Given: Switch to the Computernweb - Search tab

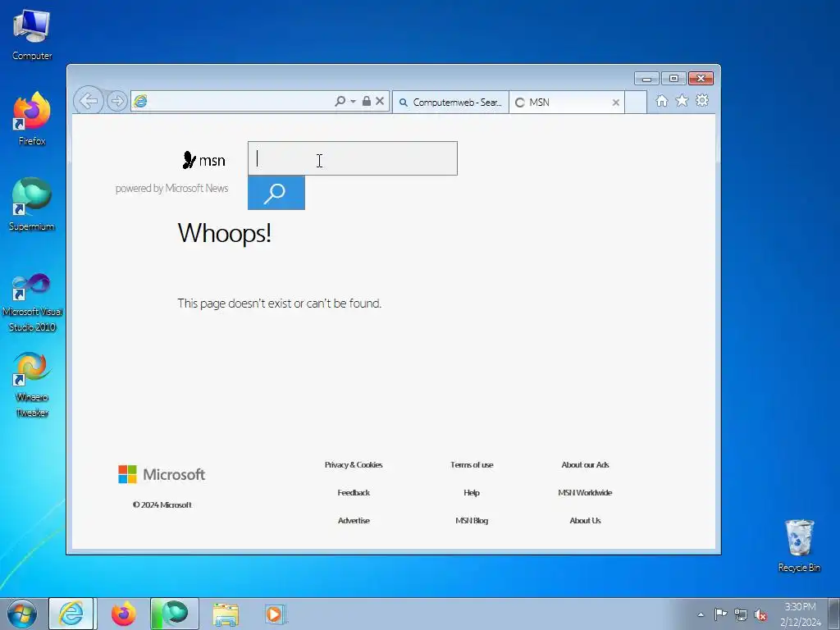Looking at the screenshot, I should (450, 102).
